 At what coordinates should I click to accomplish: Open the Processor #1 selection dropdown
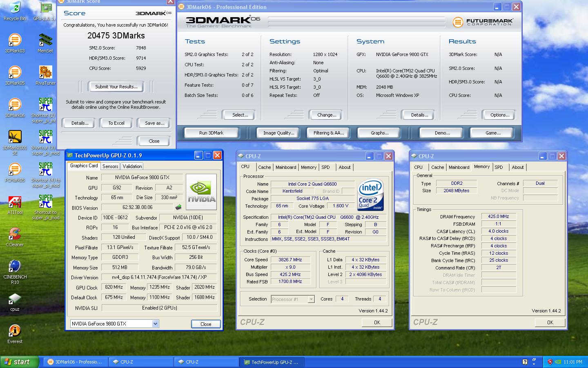pos(311,299)
